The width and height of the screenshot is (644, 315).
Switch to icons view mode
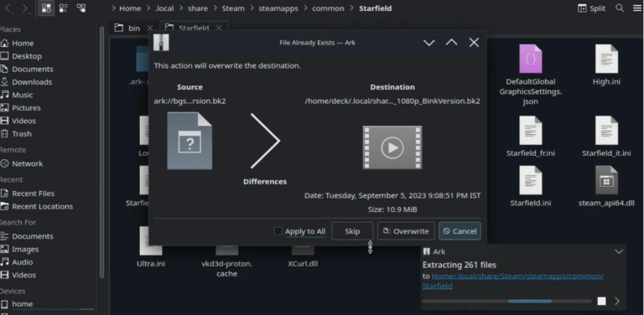[x=46, y=8]
